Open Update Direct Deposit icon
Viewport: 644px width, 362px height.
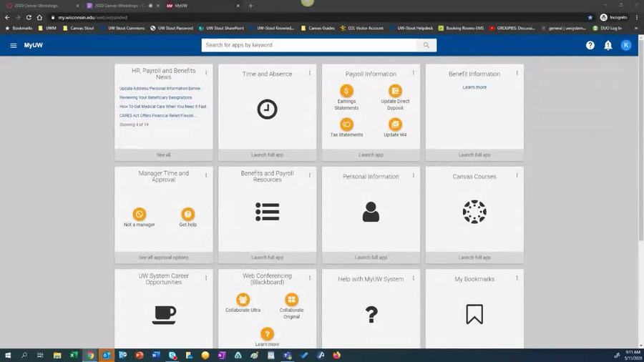point(395,91)
